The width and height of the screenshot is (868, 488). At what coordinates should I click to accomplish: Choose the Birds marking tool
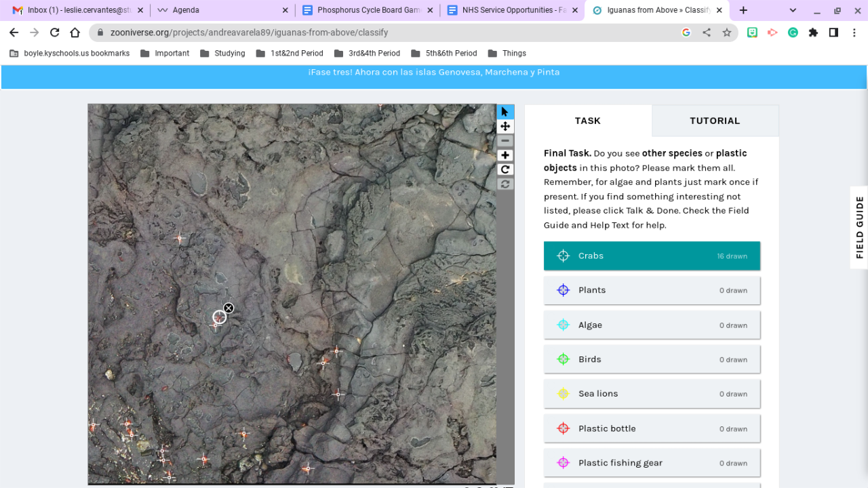click(651, 359)
